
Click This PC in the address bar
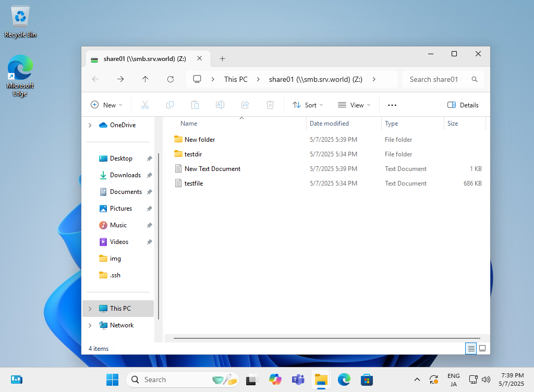click(x=236, y=79)
